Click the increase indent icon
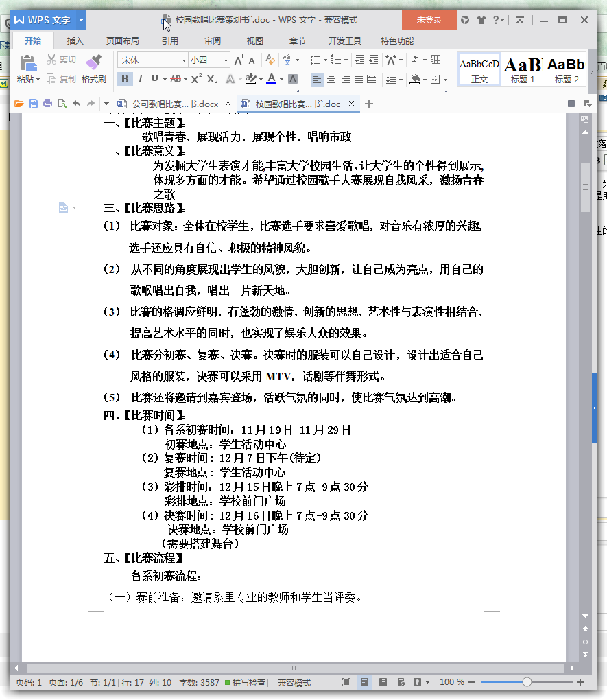Viewport: 607px width, 700px height. click(374, 60)
